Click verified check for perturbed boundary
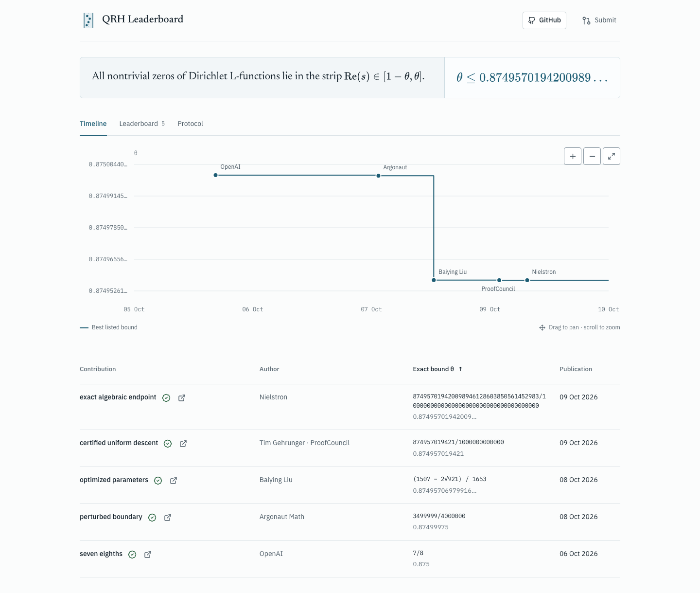The image size is (700, 593). coord(152,518)
